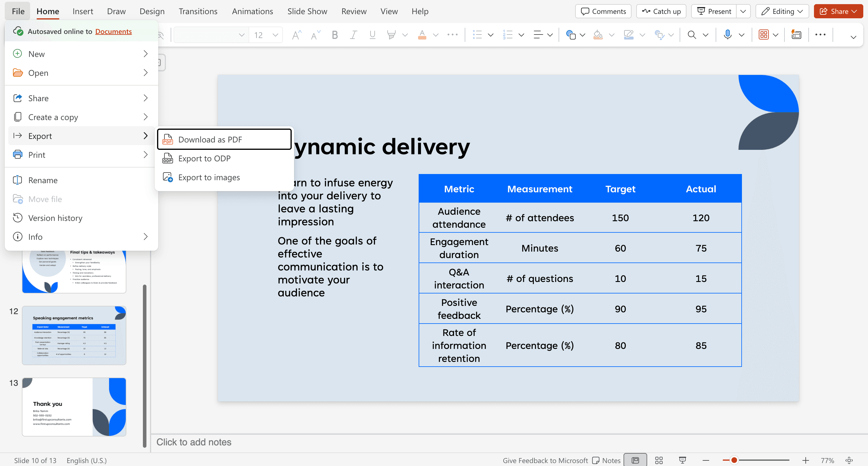Click the Arrange objects icon

pos(659,35)
